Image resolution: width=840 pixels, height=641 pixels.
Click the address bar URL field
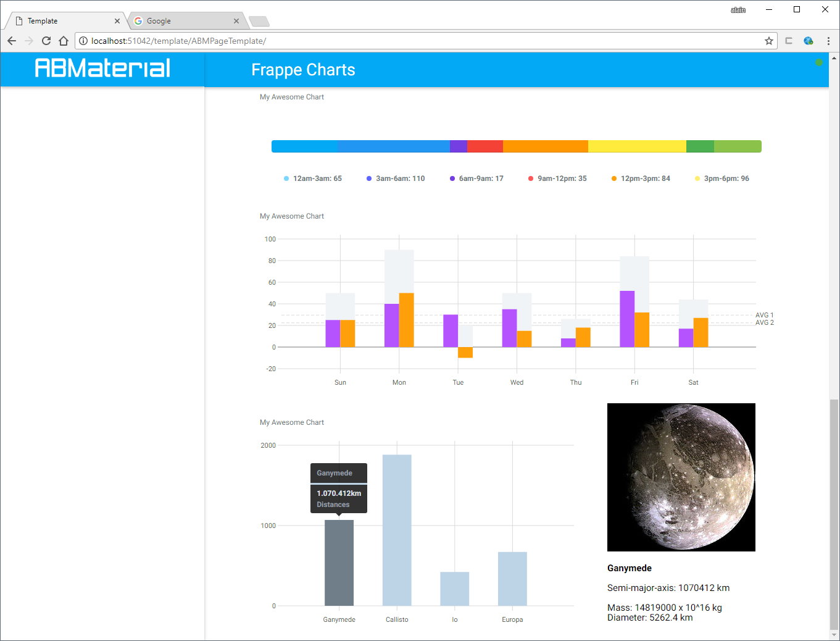coord(426,41)
